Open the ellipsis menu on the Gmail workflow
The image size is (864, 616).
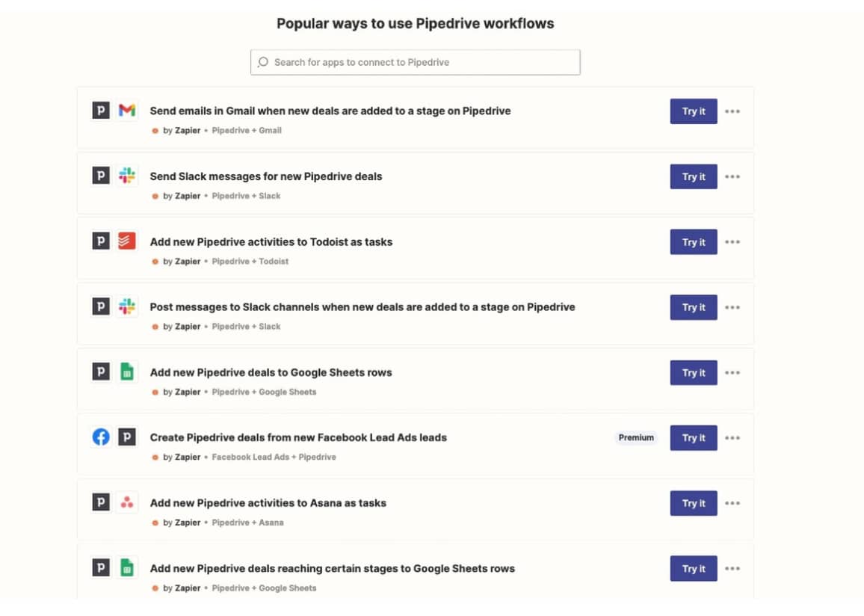tap(732, 111)
